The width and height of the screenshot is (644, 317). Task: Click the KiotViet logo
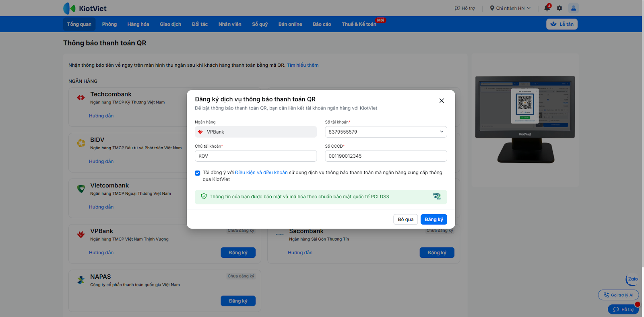(85, 8)
